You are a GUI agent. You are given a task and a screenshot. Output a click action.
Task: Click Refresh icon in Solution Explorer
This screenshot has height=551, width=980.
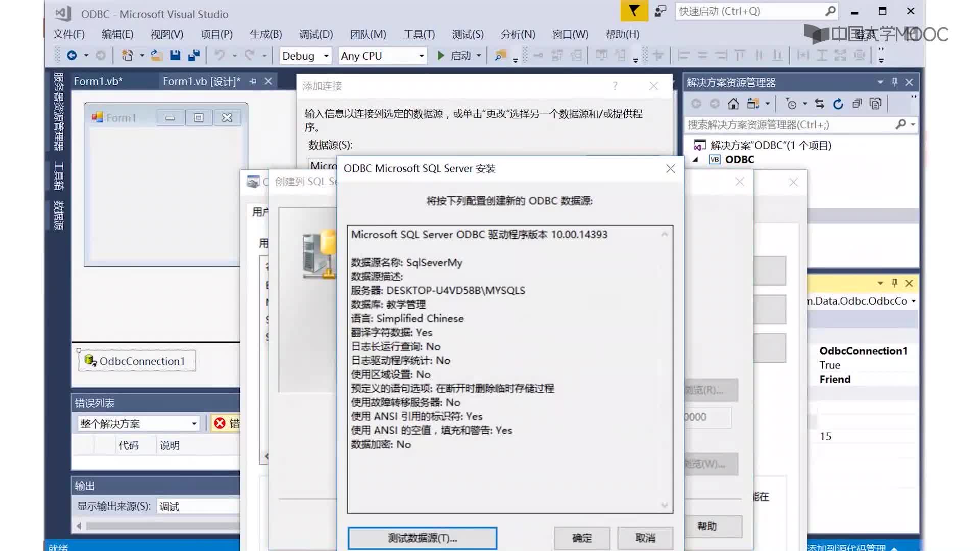[838, 104]
